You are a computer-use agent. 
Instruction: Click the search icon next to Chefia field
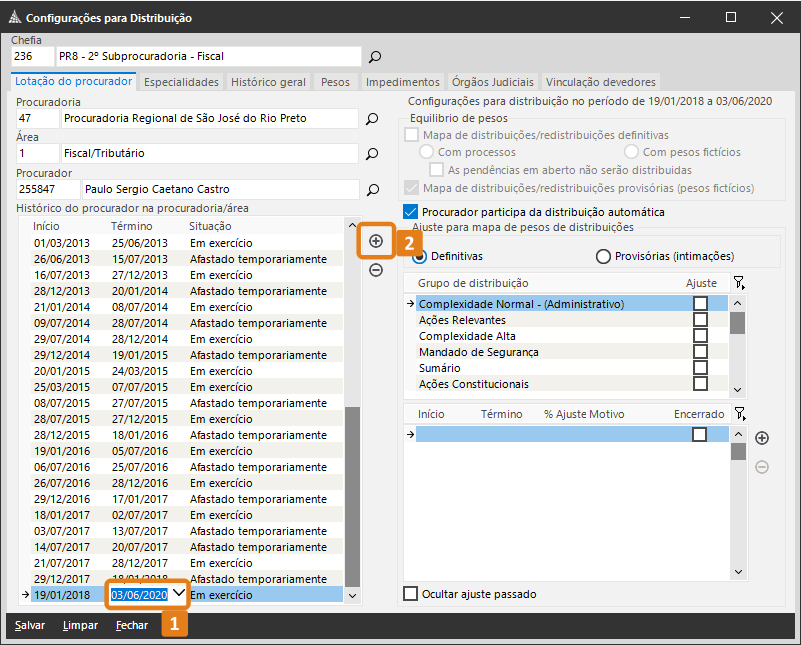[375, 57]
